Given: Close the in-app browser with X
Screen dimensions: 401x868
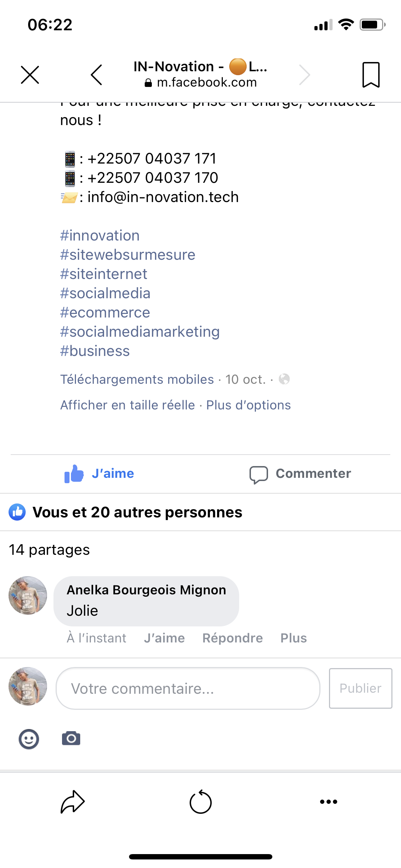Looking at the screenshot, I should coord(30,75).
